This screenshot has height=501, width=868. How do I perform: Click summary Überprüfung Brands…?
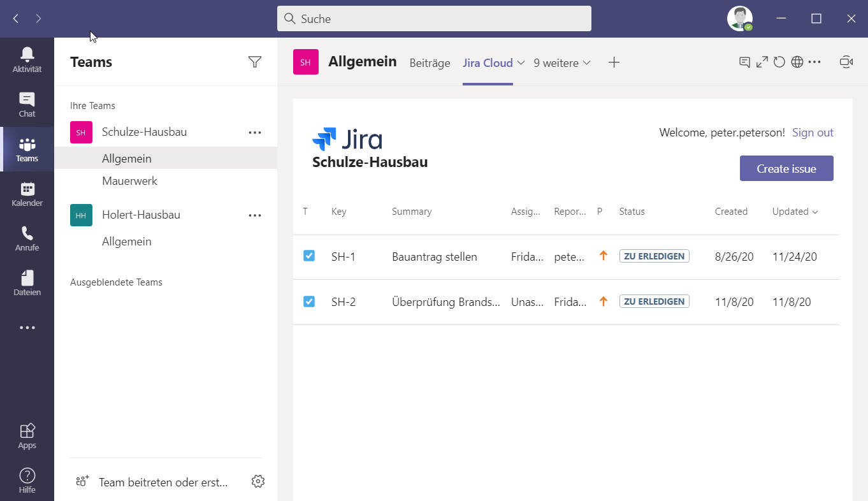click(x=446, y=301)
